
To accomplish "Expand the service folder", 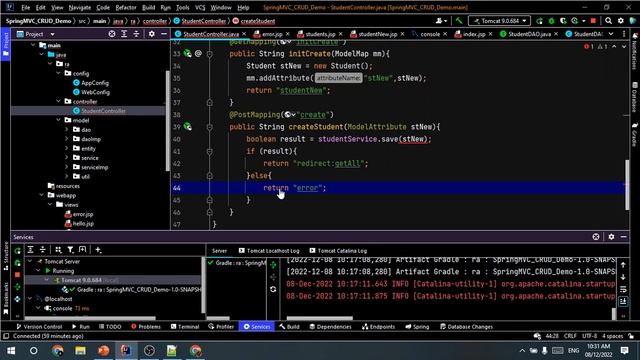I will [x=67, y=158].
